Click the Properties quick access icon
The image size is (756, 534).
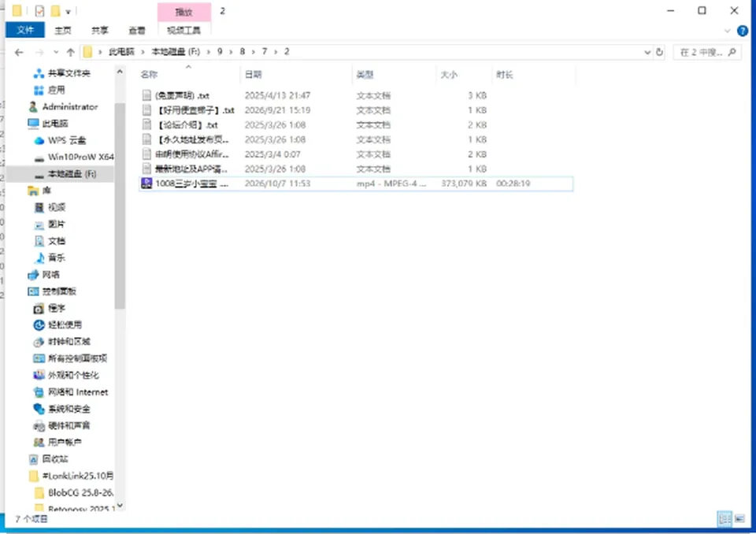[40, 10]
